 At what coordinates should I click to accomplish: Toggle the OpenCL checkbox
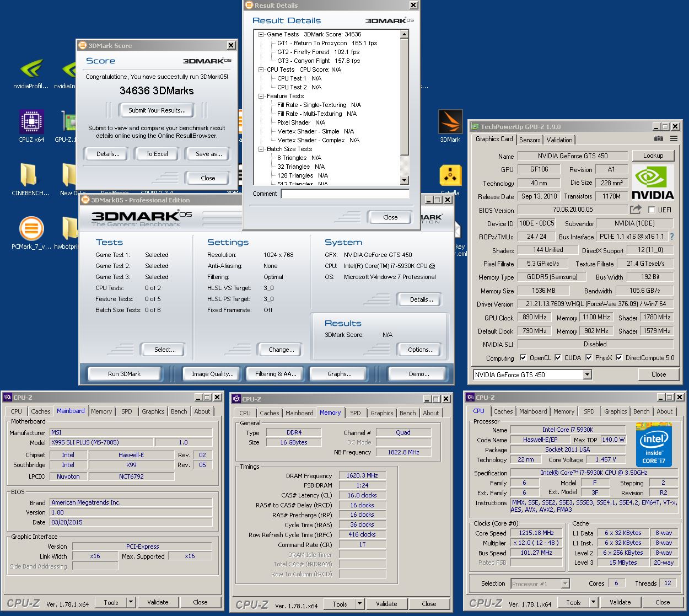523,357
